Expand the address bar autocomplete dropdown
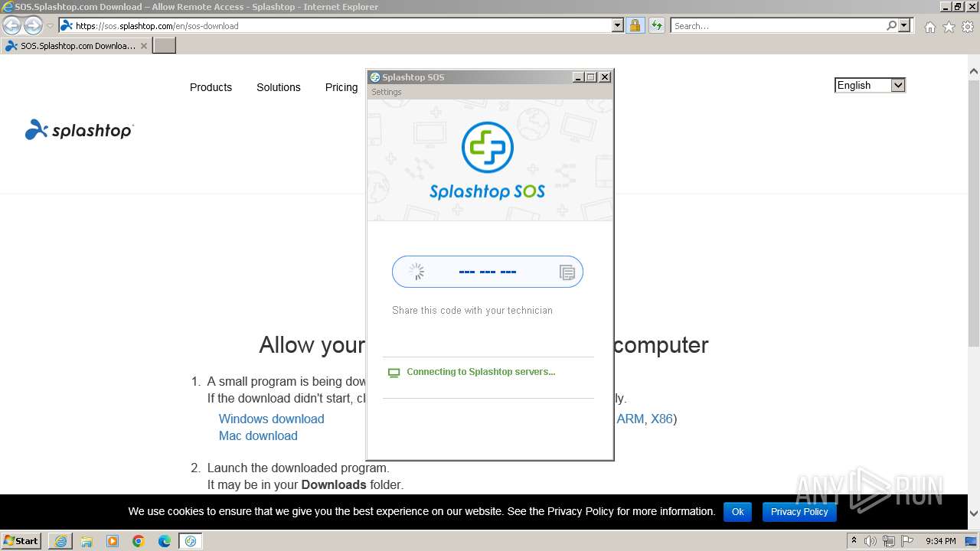 click(x=618, y=26)
